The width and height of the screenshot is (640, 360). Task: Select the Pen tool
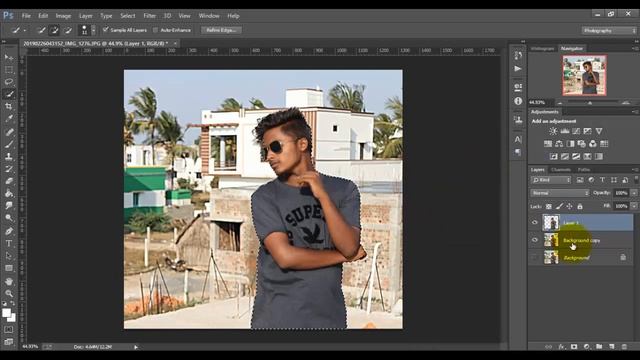[x=9, y=231]
